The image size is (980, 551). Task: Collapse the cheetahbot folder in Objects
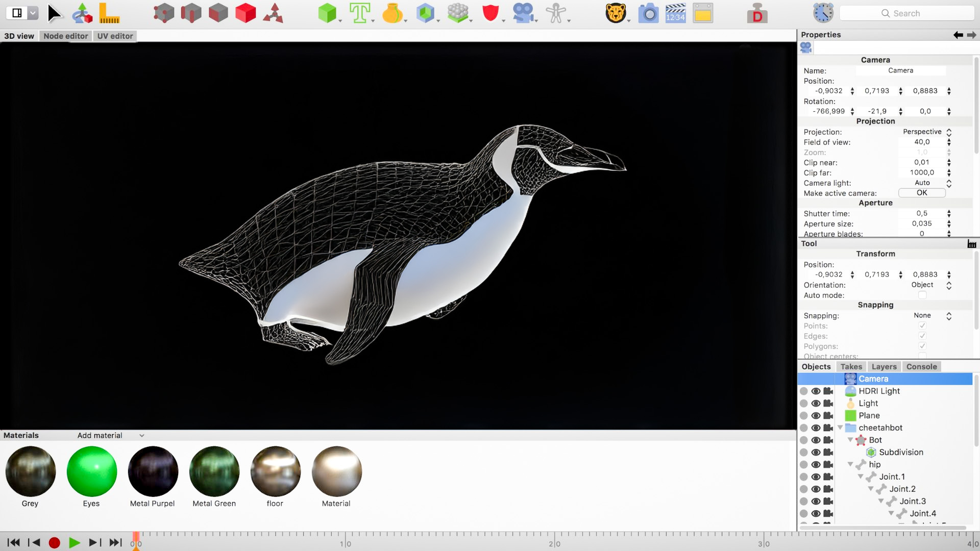click(840, 428)
